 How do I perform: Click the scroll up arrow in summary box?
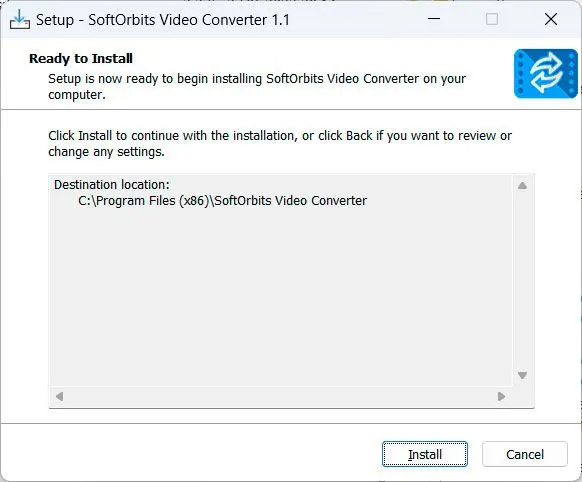(x=522, y=186)
